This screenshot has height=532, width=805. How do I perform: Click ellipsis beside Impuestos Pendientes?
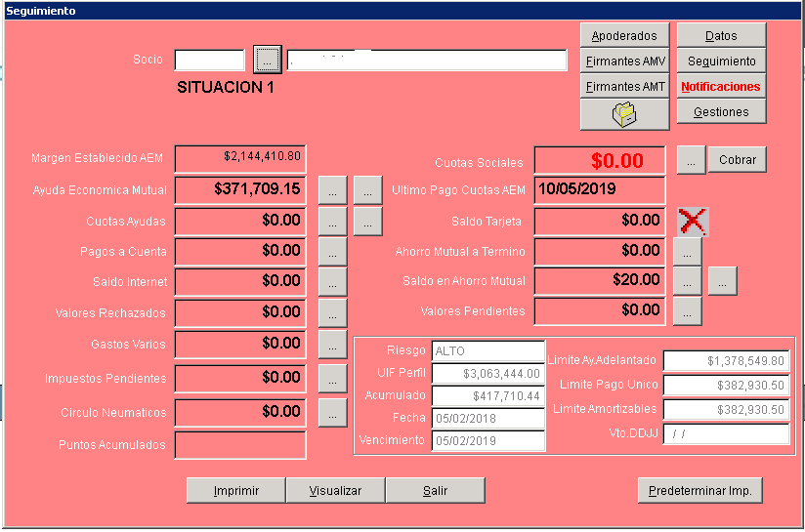pyautogui.click(x=333, y=378)
